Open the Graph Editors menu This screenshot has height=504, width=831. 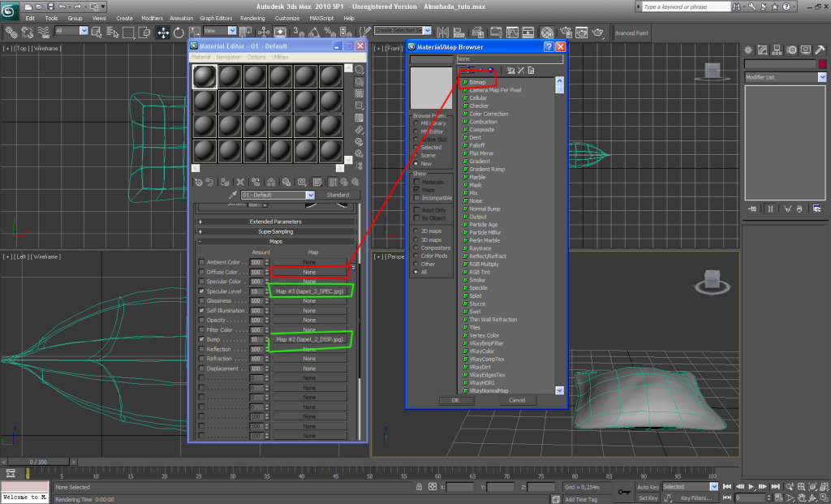pyautogui.click(x=216, y=18)
